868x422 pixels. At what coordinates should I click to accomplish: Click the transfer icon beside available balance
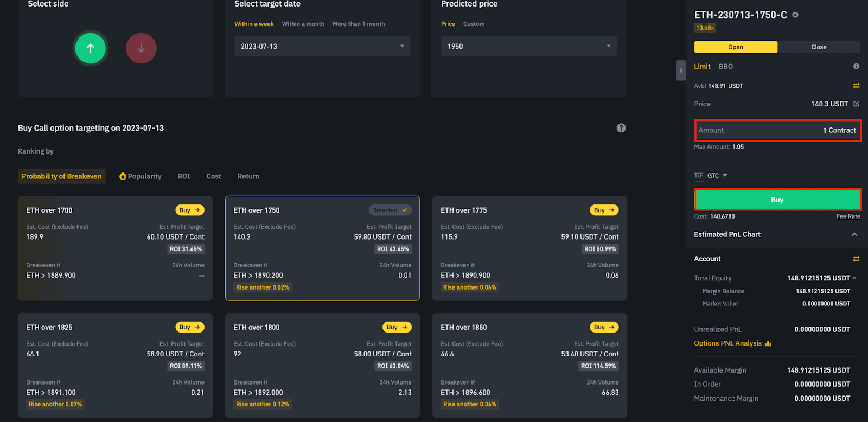[856, 86]
